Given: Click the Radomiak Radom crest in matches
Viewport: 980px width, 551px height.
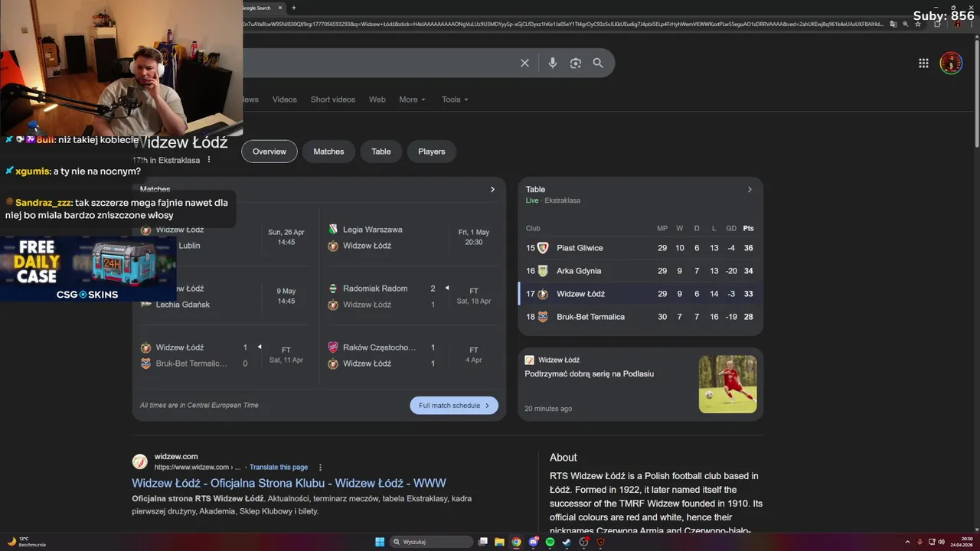Looking at the screenshot, I should pyautogui.click(x=333, y=289).
